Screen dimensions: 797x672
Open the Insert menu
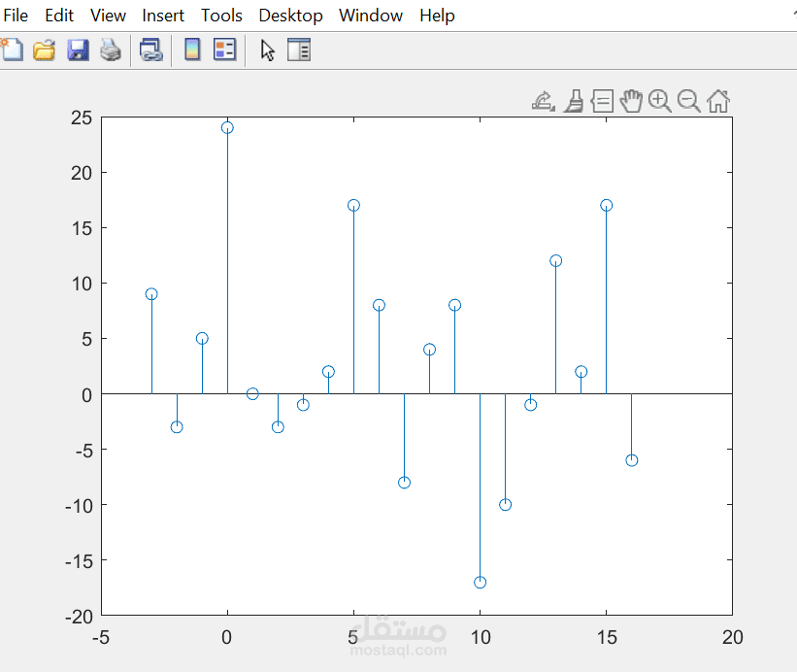(163, 16)
